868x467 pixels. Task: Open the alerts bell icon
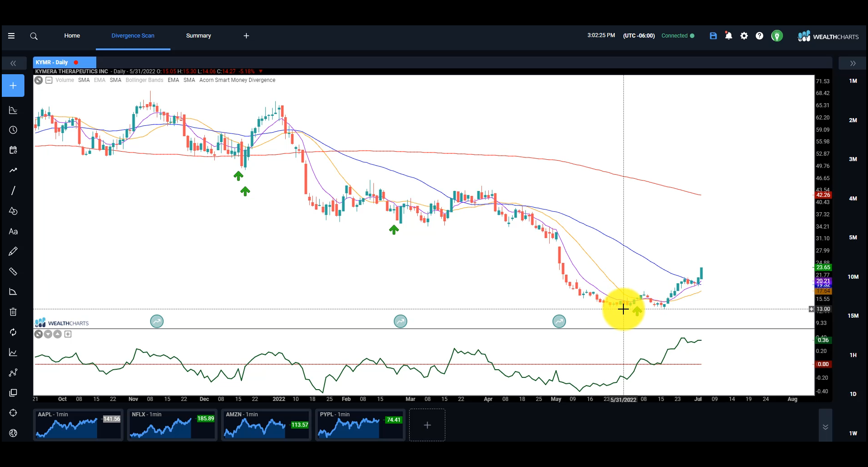728,36
